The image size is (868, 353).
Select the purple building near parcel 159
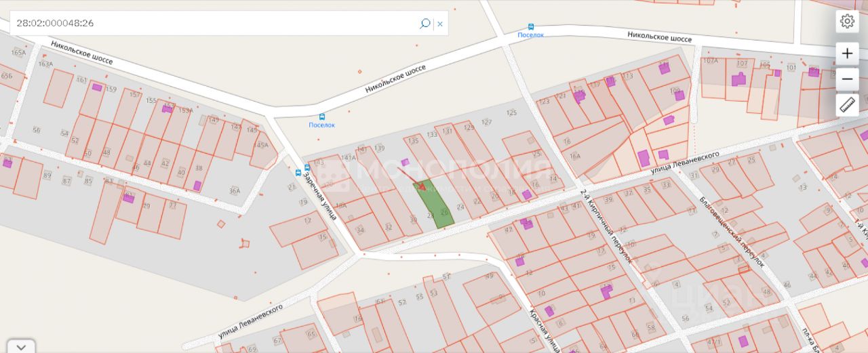pyautogui.click(x=97, y=87)
